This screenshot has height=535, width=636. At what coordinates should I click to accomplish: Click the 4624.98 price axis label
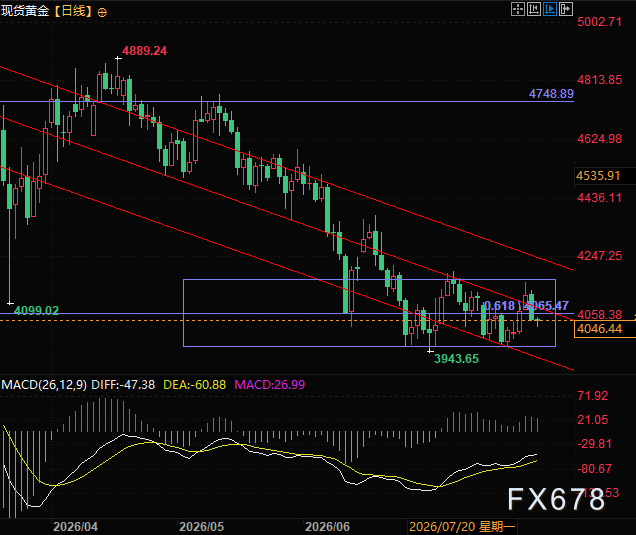(599, 139)
